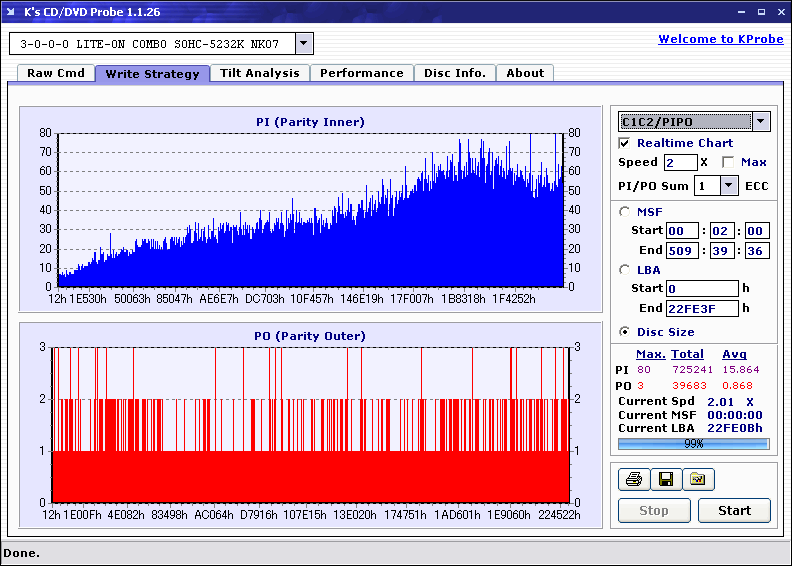Switch to the Raw Cmd tab

tap(56, 73)
